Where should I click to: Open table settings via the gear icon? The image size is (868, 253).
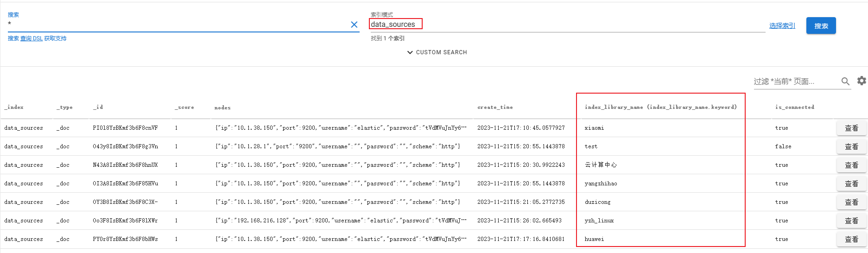pos(862,81)
